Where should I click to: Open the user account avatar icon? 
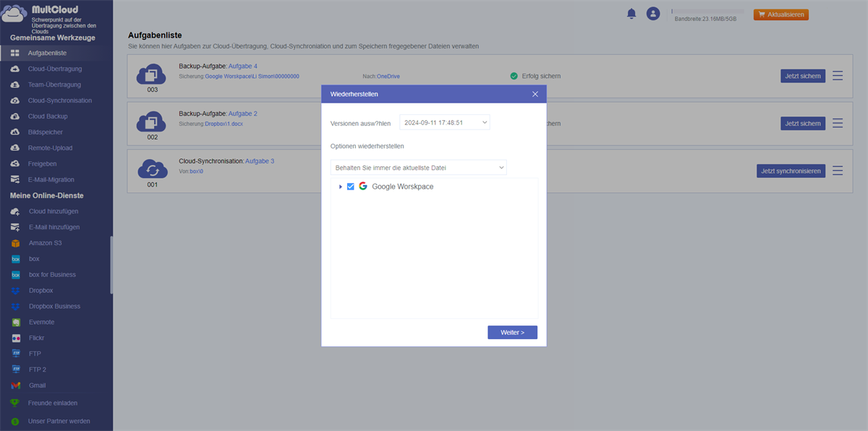coord(653,14)
